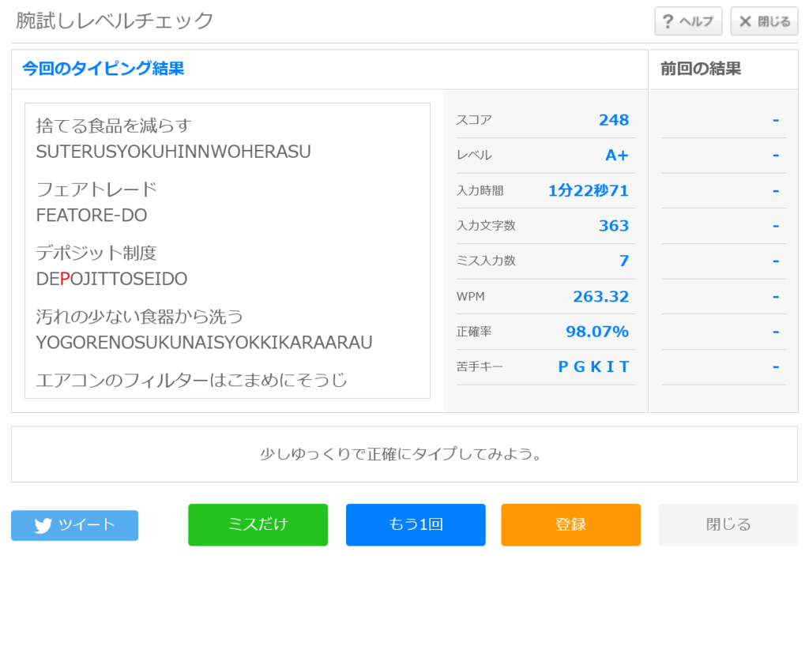Register the score with the orange 登録 button

[570, 525]
